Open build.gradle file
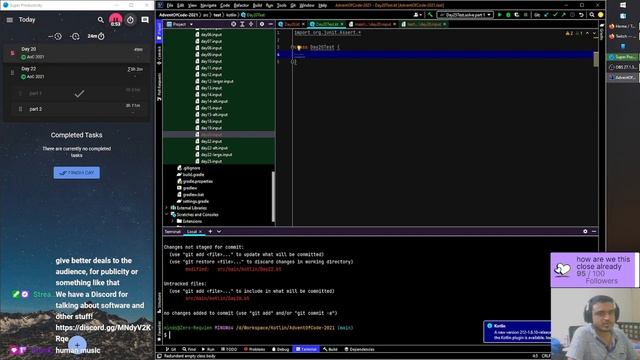The image size is (640, 360). coord(190,175)
